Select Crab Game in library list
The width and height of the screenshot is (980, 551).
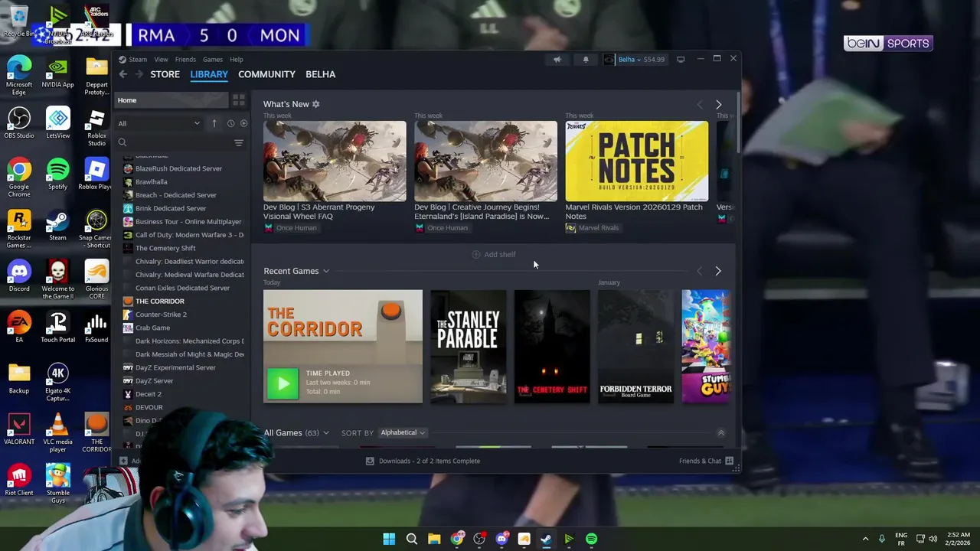152,328
